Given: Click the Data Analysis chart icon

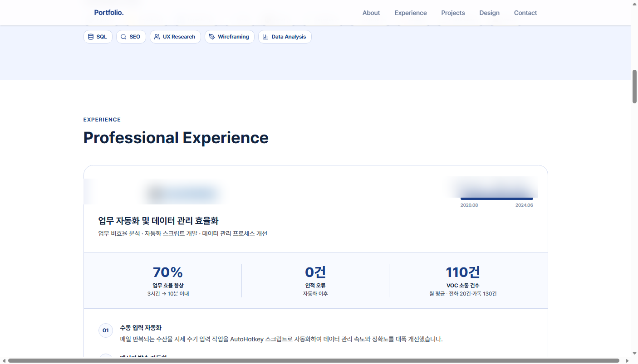Looking at the screenshot, I should tap(265, 37).
